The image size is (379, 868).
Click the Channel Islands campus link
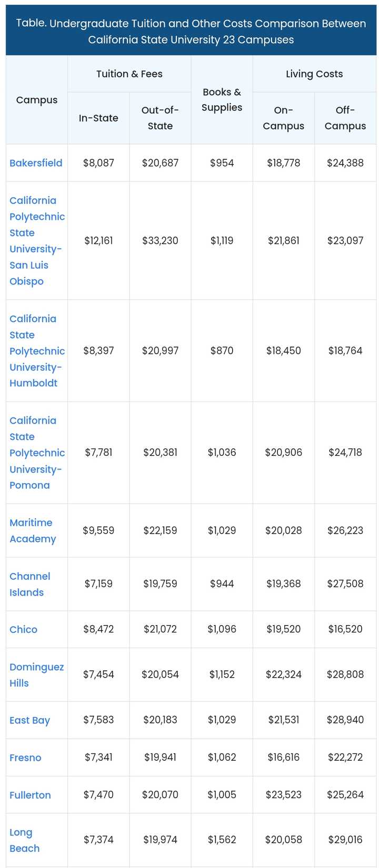click(30, 584)
